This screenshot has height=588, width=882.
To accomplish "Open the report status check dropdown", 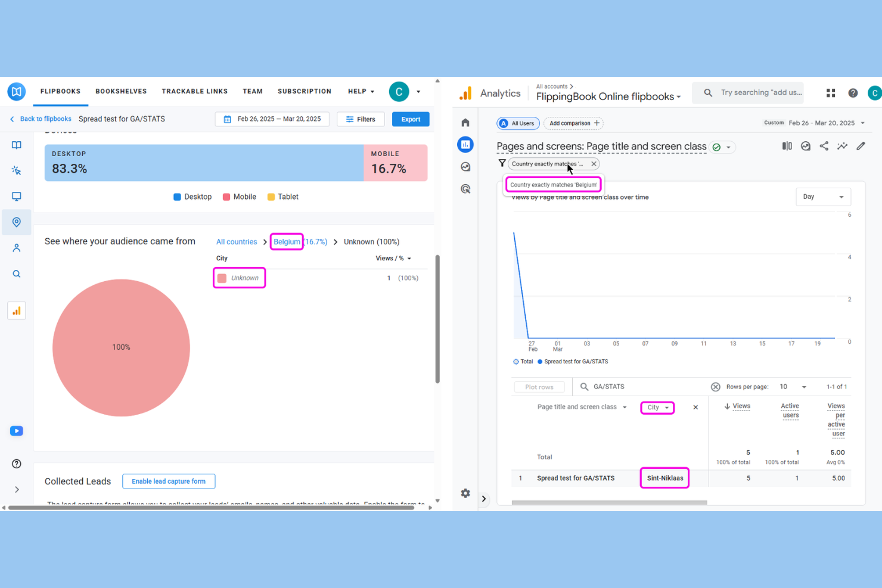I will point(722,147).
